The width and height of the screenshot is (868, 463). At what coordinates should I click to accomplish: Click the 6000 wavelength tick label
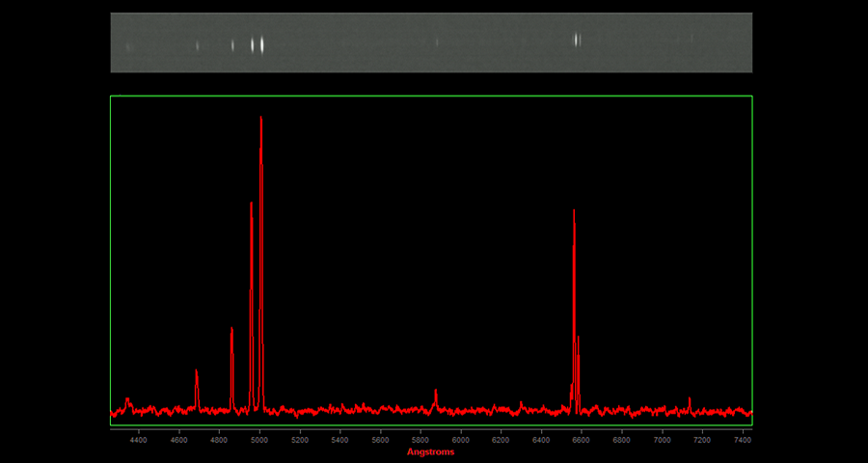460,440
